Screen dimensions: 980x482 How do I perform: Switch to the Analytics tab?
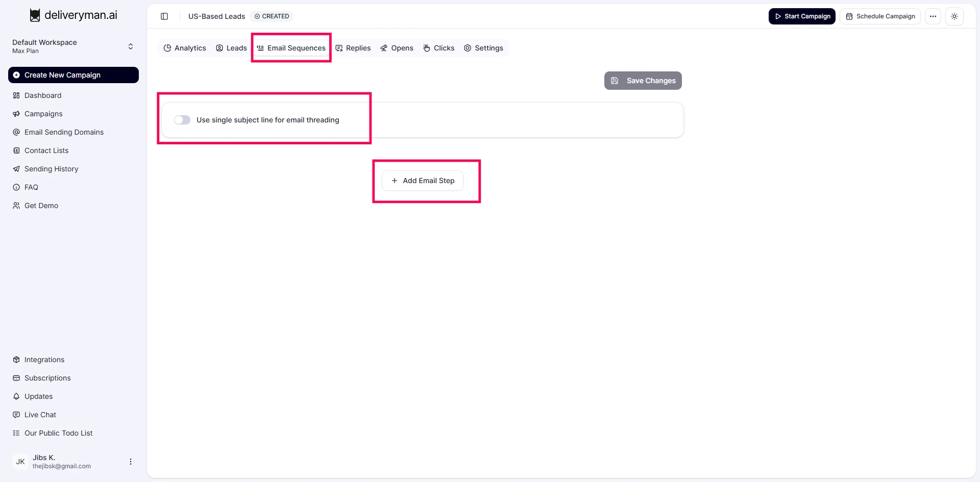coord(185,48)
